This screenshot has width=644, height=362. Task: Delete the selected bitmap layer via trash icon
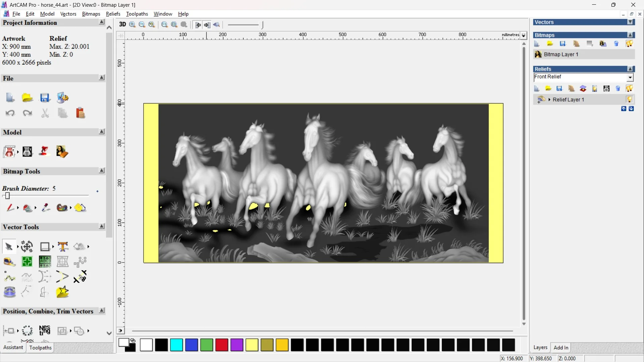click(616, 44)
